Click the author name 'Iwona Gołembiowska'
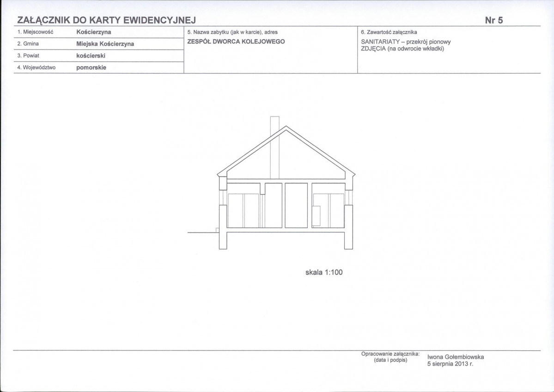Viewport: 554px width, 392px height. click(x=456, y=357)
